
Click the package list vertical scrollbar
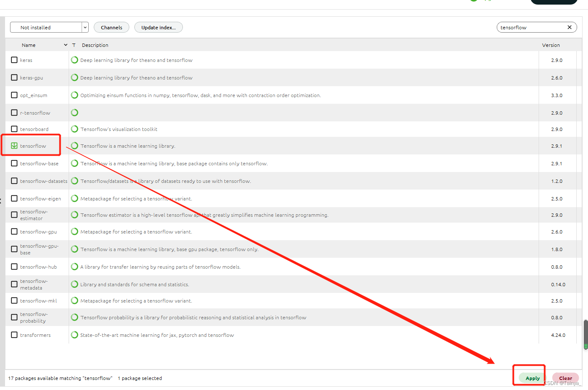click(x=585, y=335)
